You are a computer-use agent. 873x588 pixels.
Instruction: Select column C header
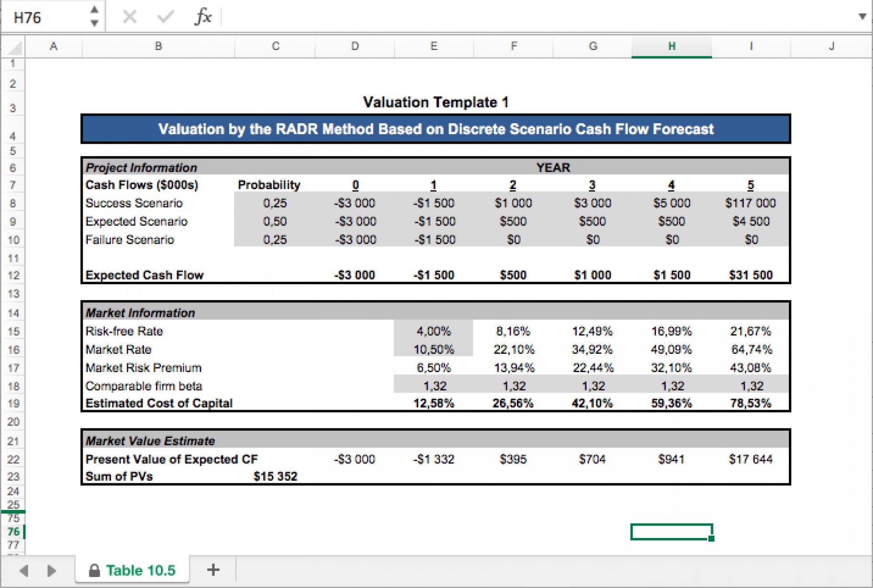click(275, 46)
